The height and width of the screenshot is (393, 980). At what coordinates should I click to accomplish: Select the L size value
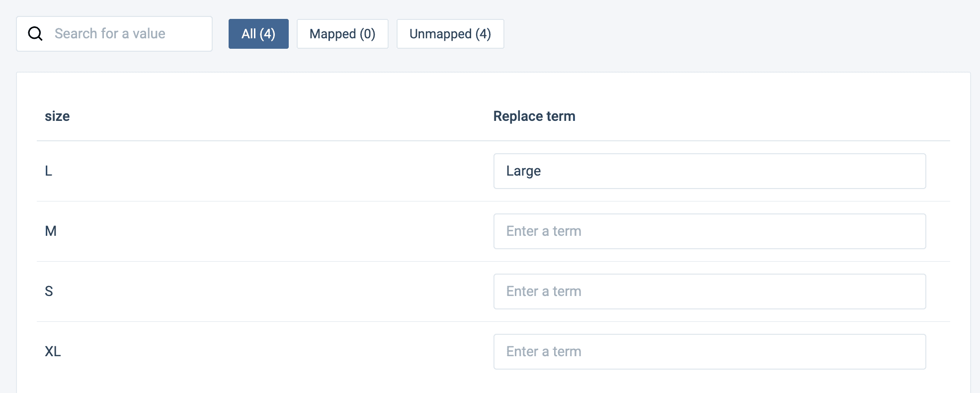tap(49, 171)
